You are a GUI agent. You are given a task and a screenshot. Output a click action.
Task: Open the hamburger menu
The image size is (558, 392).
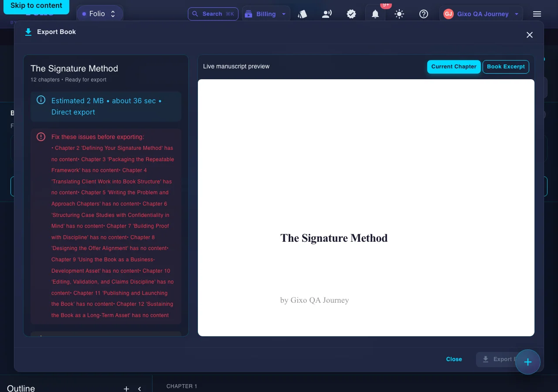click(537, 14)
